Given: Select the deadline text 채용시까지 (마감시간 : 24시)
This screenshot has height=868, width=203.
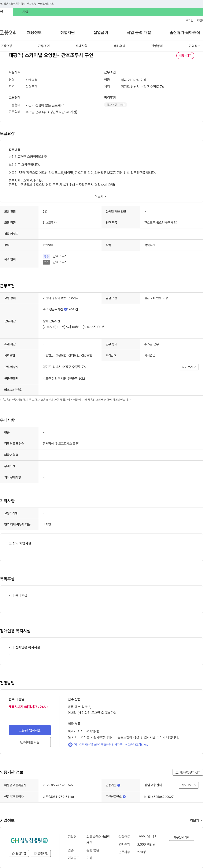Looking at the screenshot, I should point(28,707).
